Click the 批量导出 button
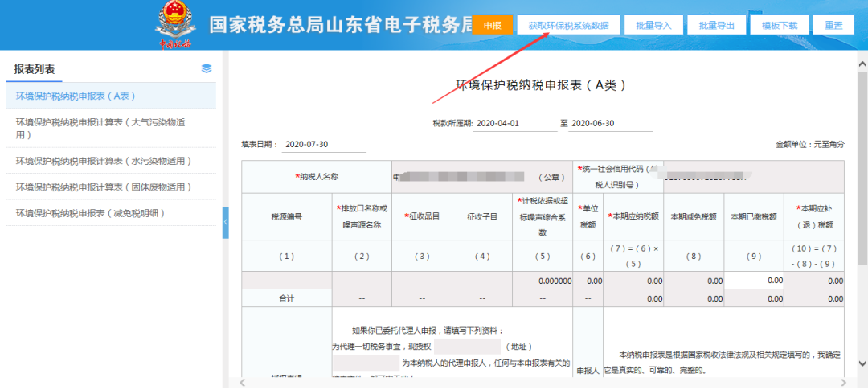Screen dimensions: 868x390 pos(716,25)
